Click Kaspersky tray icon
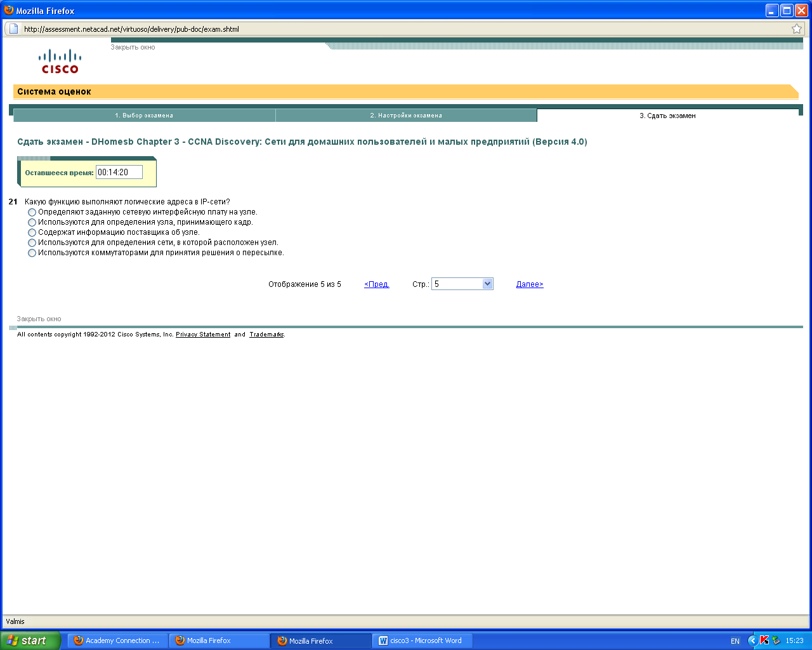 [764, 640]
